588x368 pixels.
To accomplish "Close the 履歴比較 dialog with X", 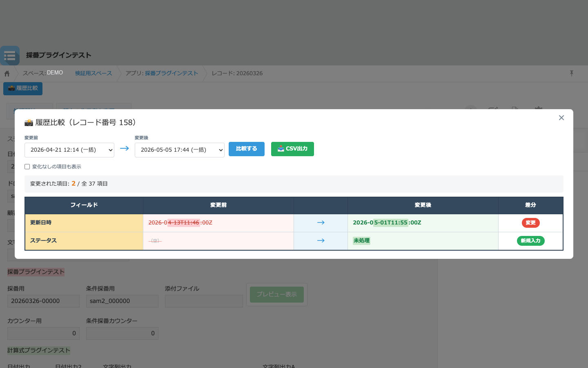I will 561,118.
